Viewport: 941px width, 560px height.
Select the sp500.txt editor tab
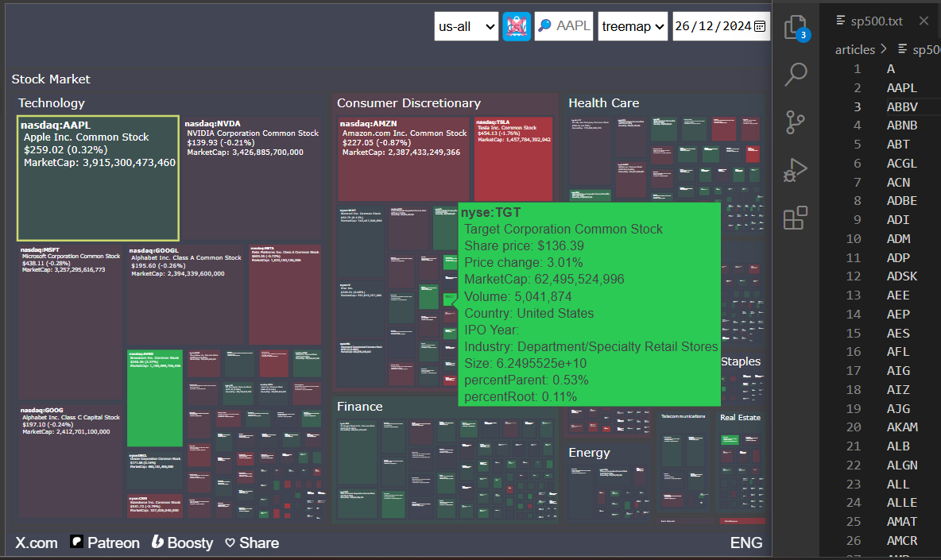coord(876,21)
